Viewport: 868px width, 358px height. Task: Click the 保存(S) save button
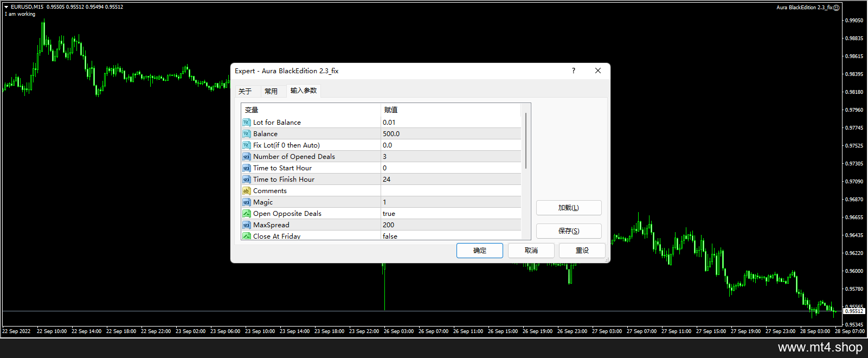569,231
